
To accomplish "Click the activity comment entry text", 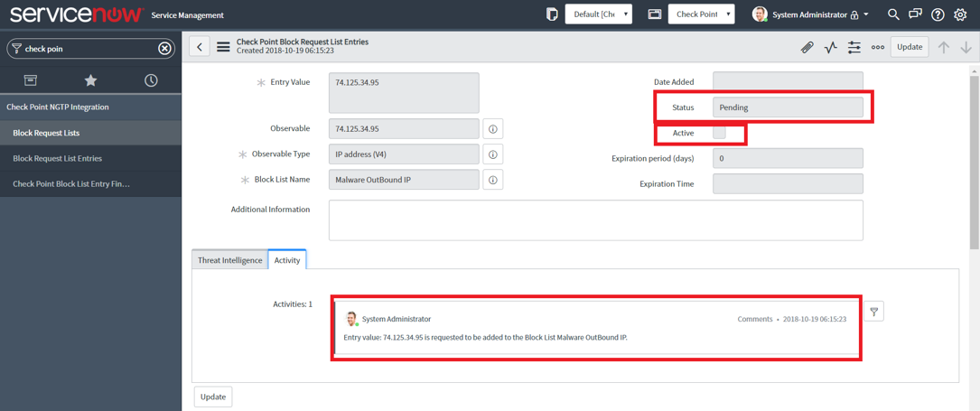I will pos(485,338).
